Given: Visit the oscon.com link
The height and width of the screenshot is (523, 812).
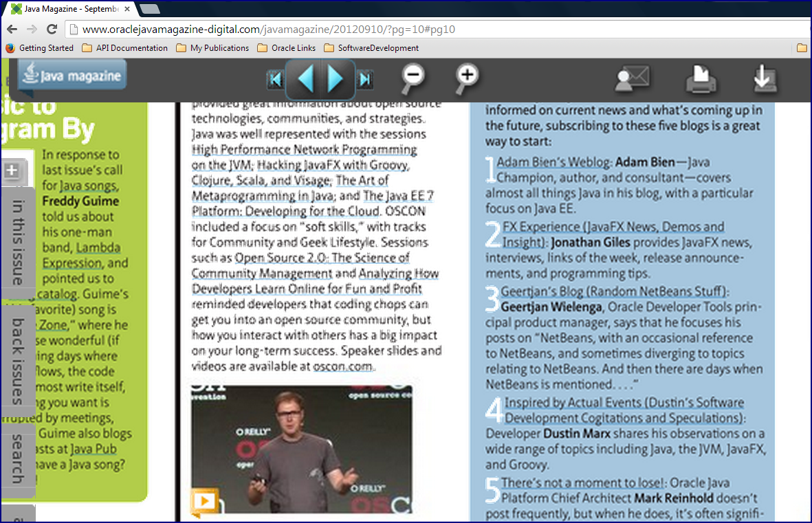Looking at the screenshot, I should point(342,366).
